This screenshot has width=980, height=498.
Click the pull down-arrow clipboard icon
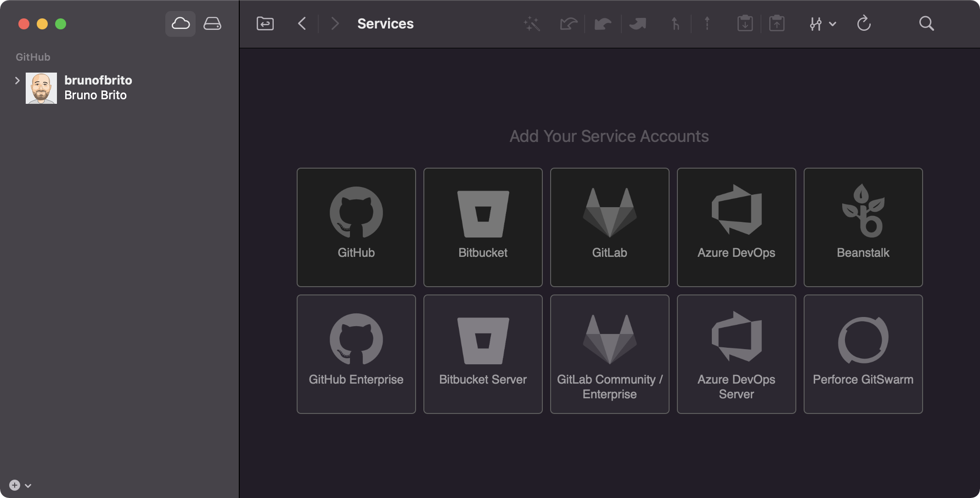(745, 23)
